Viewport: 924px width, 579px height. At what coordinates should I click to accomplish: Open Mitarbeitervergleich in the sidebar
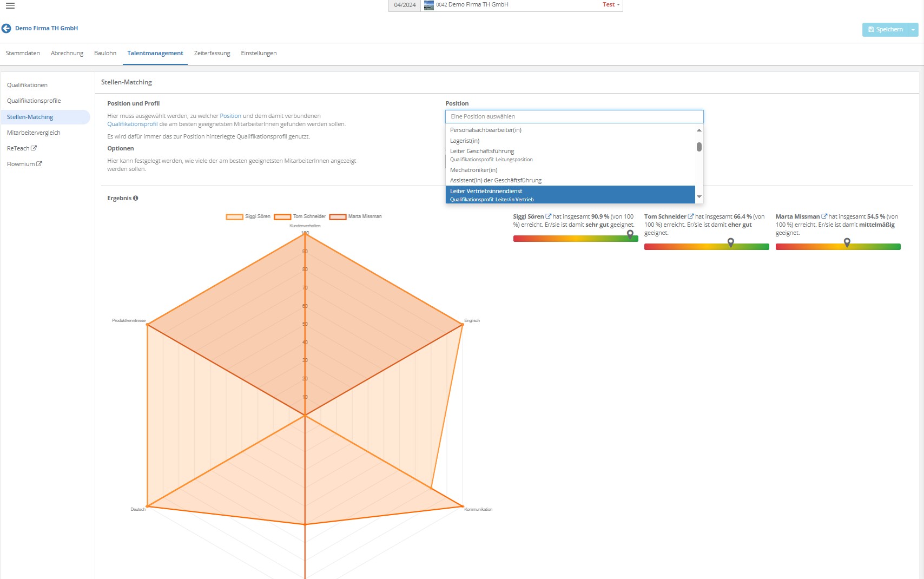click(x=34, y=133)
